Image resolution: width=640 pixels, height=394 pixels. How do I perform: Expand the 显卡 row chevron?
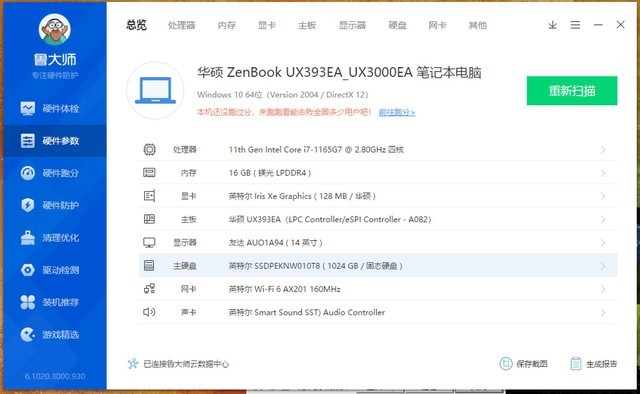[x=603, y=196]
